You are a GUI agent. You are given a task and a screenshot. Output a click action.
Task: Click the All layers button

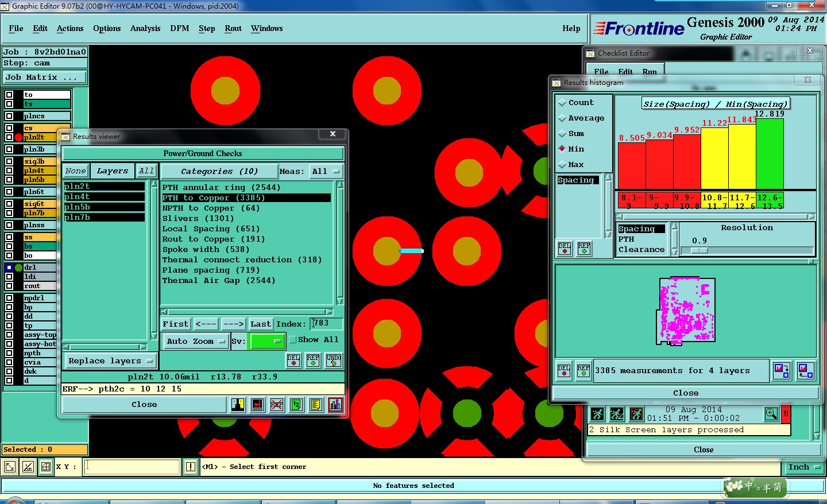click(x=146, y=171)
